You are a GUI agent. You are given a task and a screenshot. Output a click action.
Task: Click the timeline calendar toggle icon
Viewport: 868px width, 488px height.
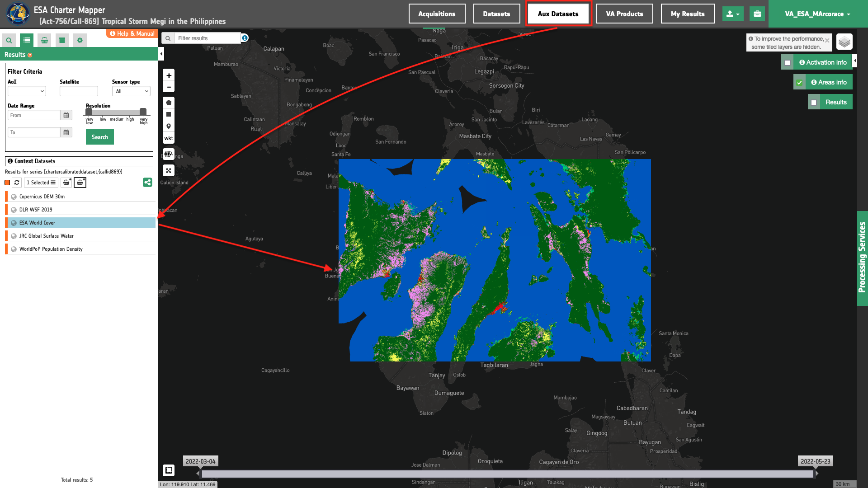tap(169, 470)
